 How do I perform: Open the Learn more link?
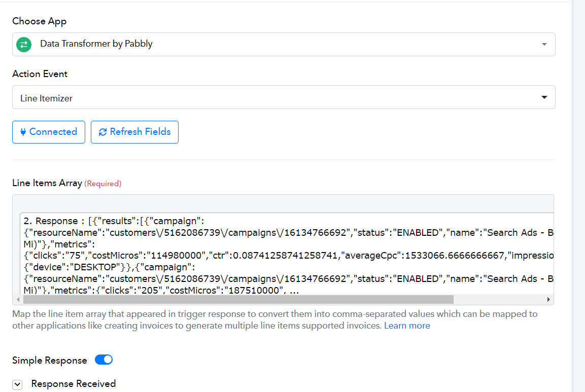[407, 326]
